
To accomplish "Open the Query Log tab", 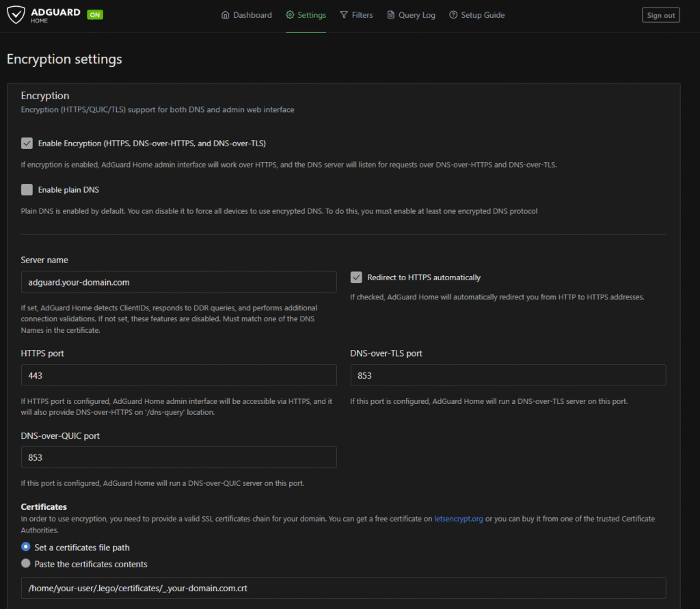I will click(416, 15).
